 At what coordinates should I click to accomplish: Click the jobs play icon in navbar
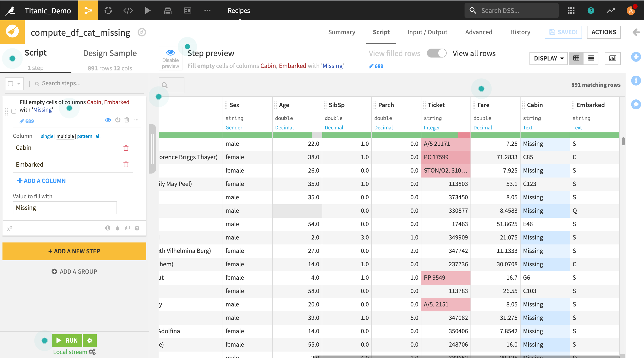pyautogui.click(x=148, y=10)
